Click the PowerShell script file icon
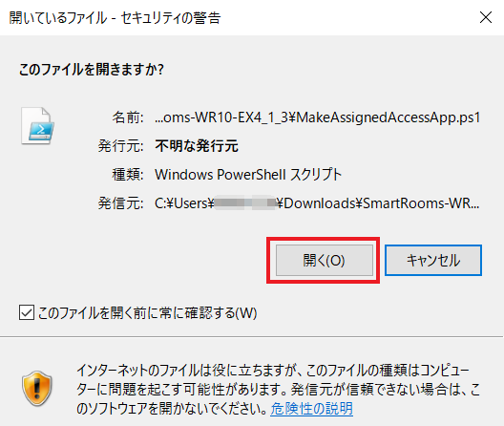Viewport: 504px width, 426px height. 37,126
